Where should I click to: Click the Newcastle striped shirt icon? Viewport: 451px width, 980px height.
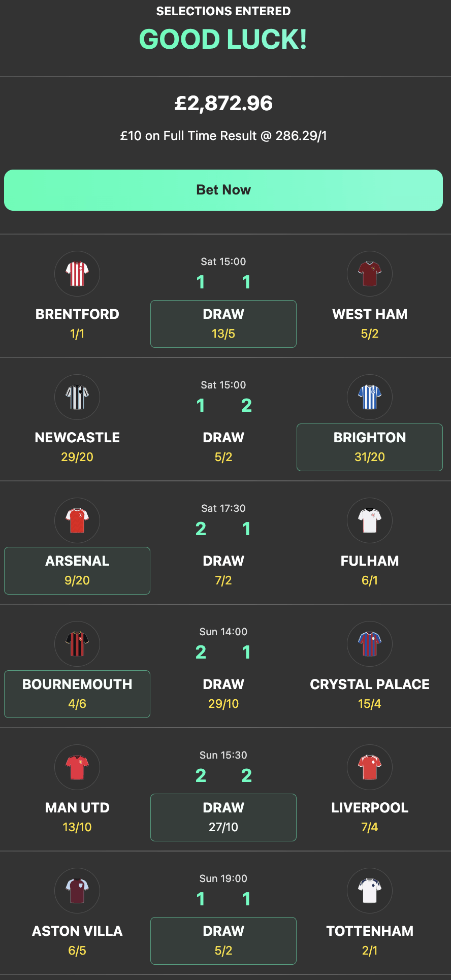pos(77,397)
